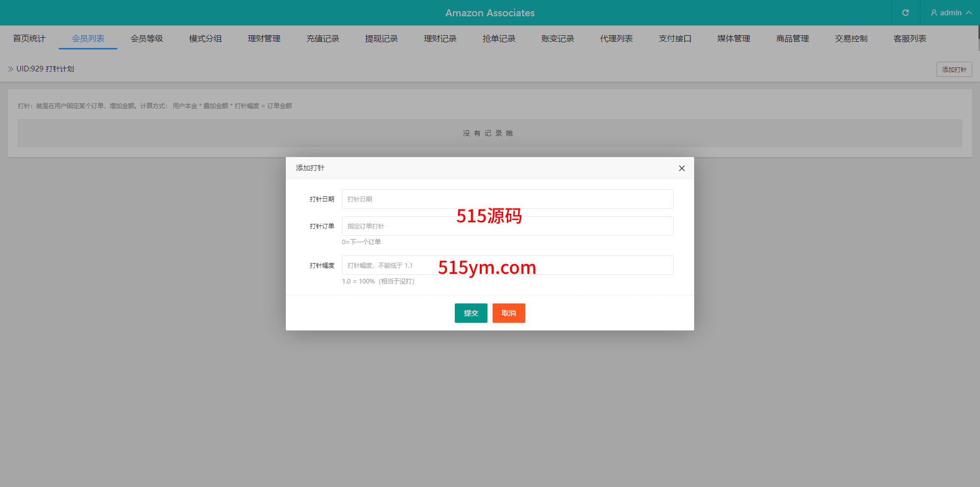The image size is (980, 487).
Task: Open the 支付接口 tab
Action: [675, 39]
